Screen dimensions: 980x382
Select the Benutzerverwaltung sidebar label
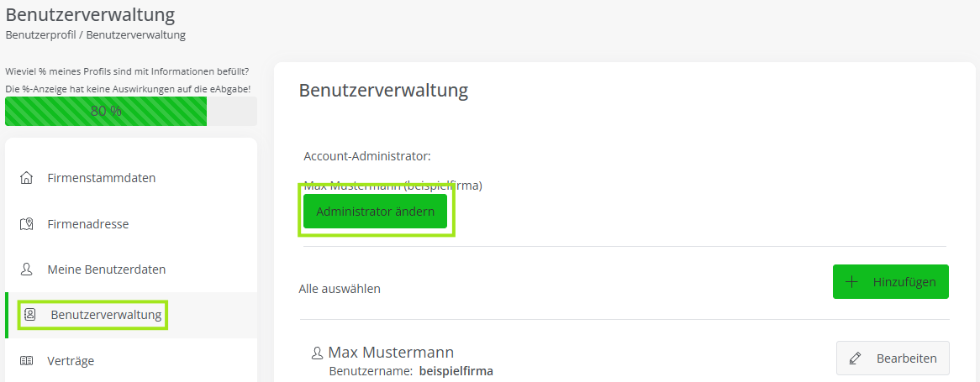pyautogui.click(x=106, y=315)
